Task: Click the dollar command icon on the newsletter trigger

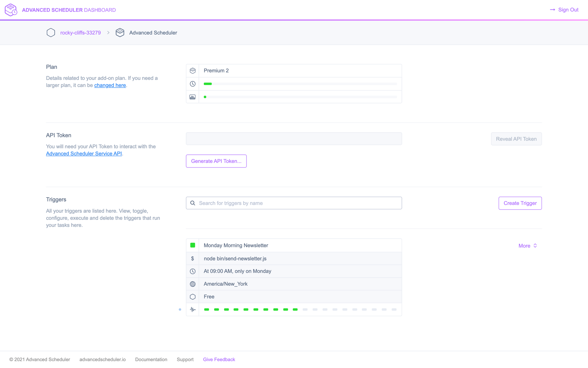Action: tap(193, 258)
